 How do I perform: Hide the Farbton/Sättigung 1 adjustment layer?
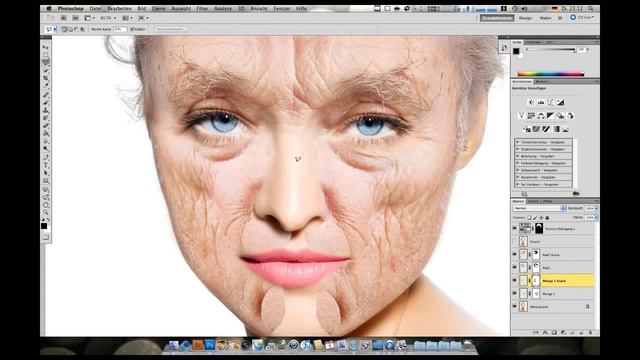[x=515, y=229]
